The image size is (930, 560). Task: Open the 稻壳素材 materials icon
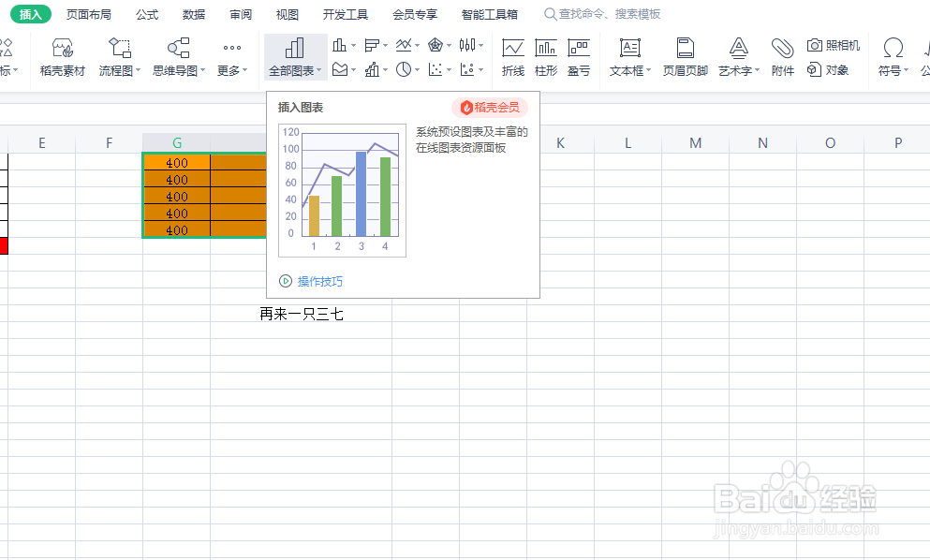62,57
